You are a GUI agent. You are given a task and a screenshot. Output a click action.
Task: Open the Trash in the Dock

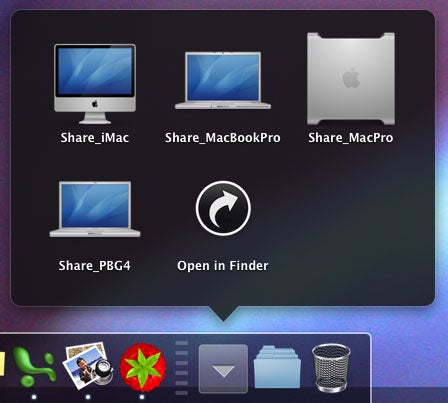tap(331, 368)
